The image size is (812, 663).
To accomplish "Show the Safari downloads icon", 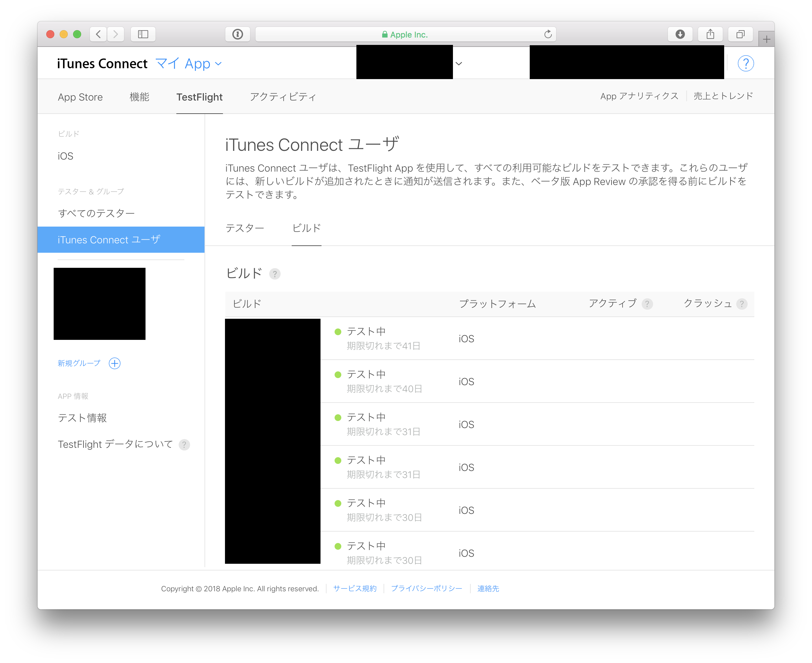I will click(x=680, y=35).
